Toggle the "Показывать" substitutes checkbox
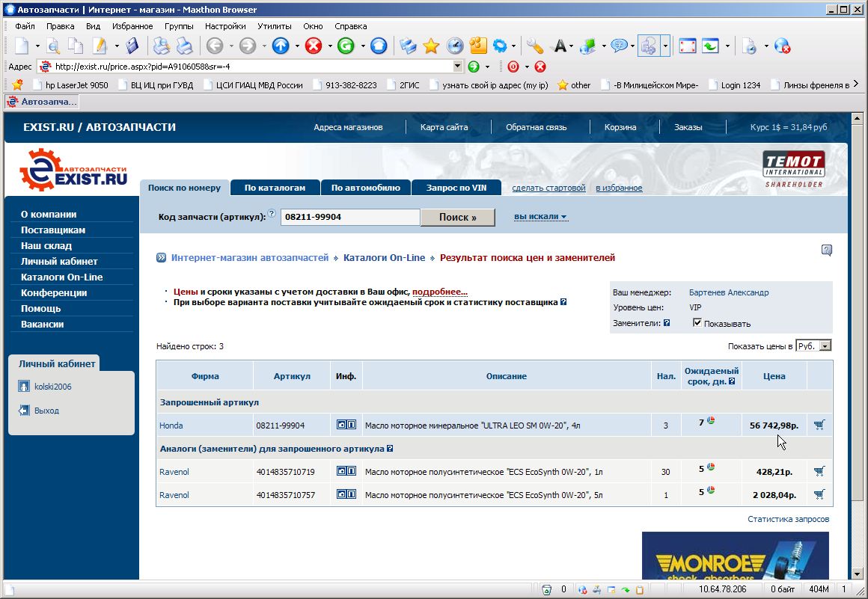 [x=697, y=323]
